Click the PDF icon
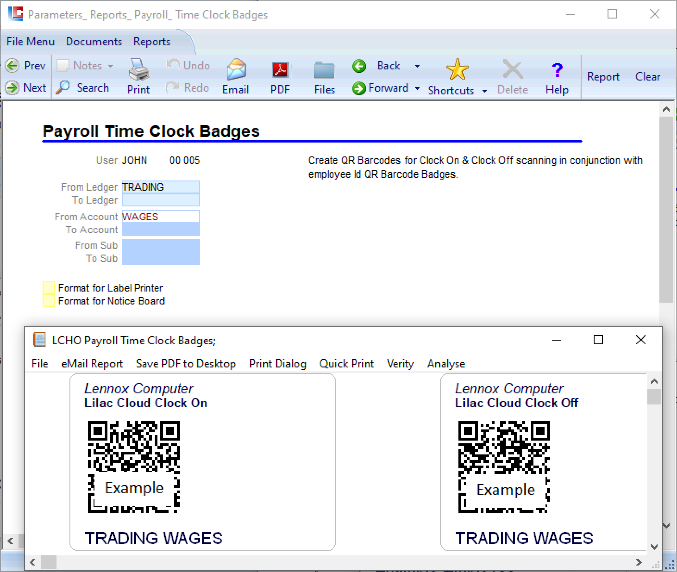 (280, 70)
